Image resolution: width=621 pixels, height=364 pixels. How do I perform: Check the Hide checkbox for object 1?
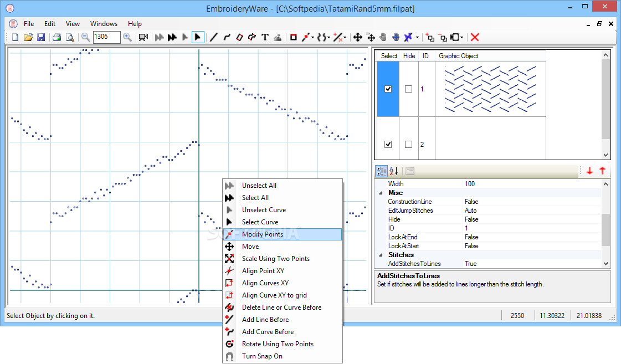coord(408,89)
